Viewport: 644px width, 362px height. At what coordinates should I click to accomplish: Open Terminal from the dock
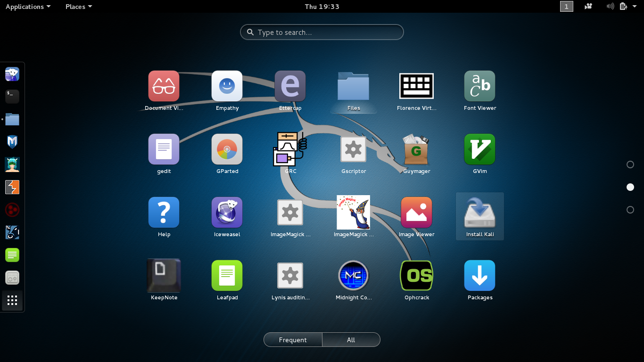point(12,97)
